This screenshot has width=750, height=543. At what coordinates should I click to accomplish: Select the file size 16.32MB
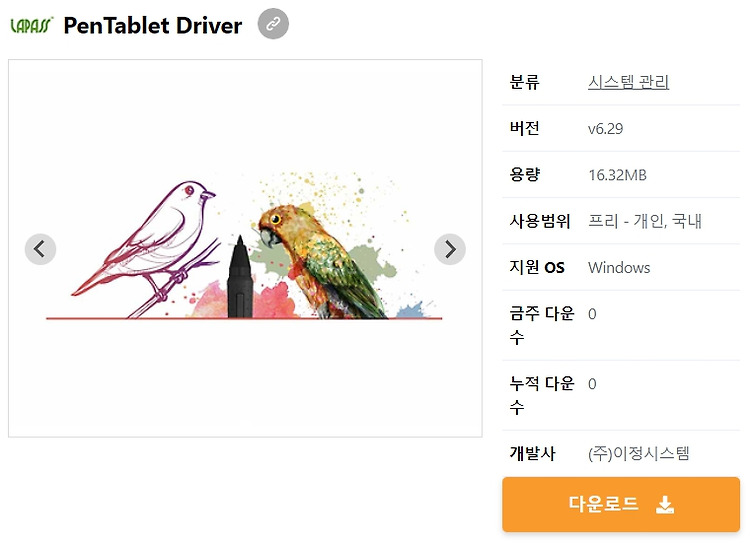pos(618,175)
